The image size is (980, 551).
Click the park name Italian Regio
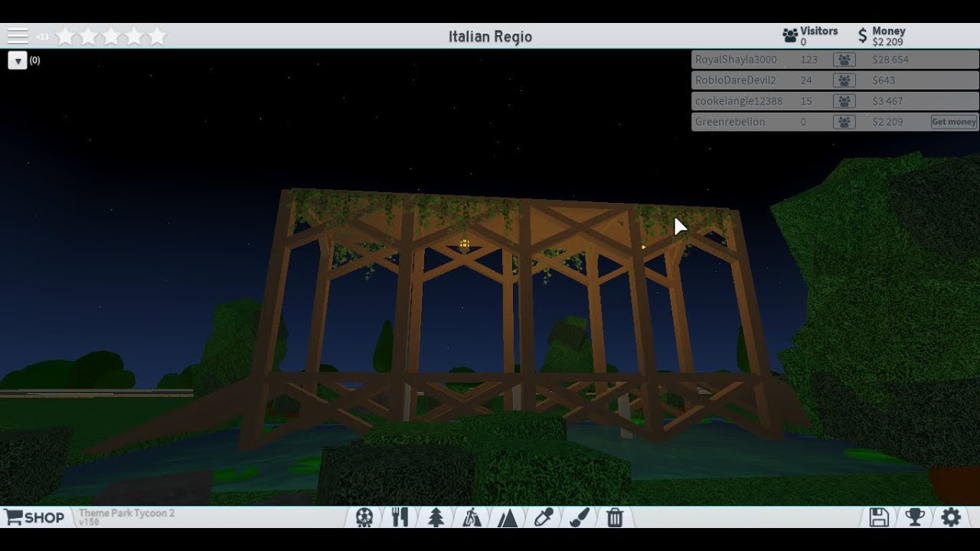[490, 36]
